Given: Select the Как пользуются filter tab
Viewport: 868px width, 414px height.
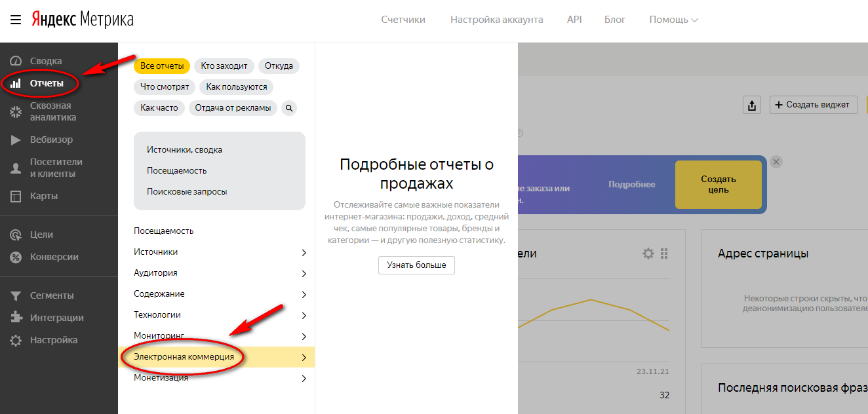Looking at the screenshot, I should pos(237,87).
